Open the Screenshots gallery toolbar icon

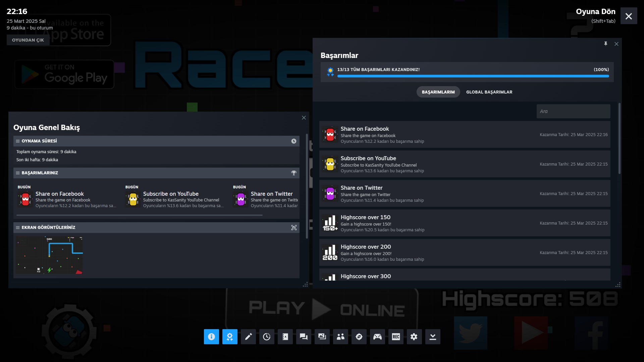(x=322, y=337)
